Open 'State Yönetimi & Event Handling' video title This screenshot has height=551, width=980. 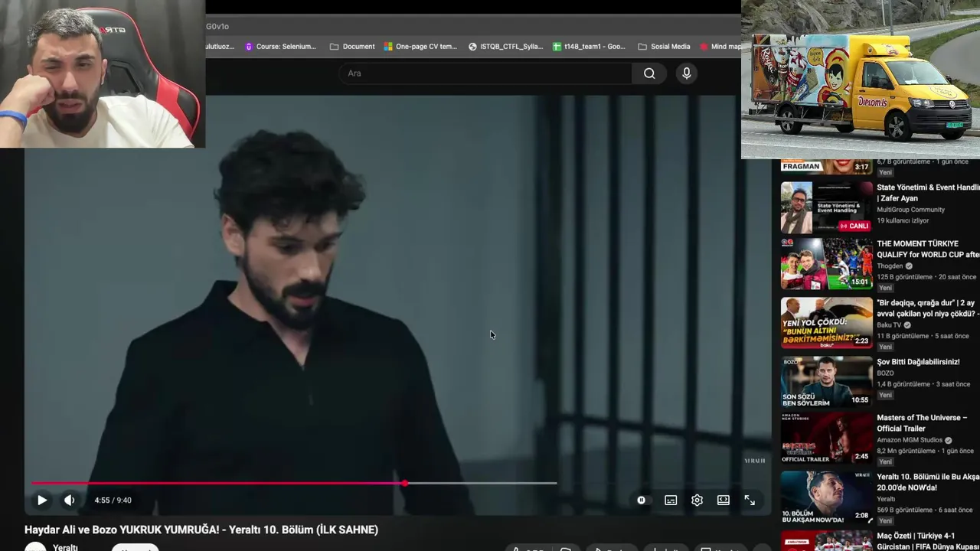(928, 193)
